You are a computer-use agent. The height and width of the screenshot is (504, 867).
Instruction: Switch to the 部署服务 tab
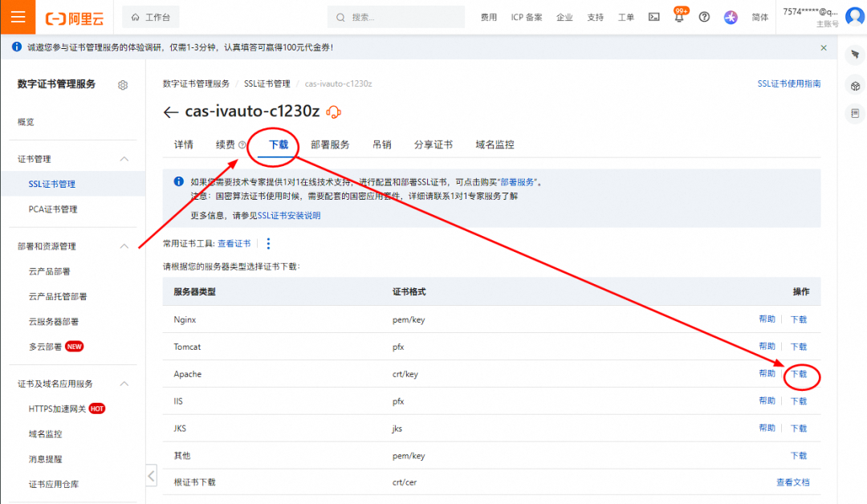point(330,144)
